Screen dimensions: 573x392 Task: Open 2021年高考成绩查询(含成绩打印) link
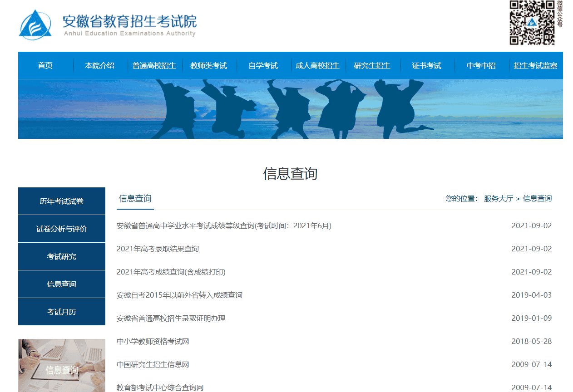pos(171,272)
